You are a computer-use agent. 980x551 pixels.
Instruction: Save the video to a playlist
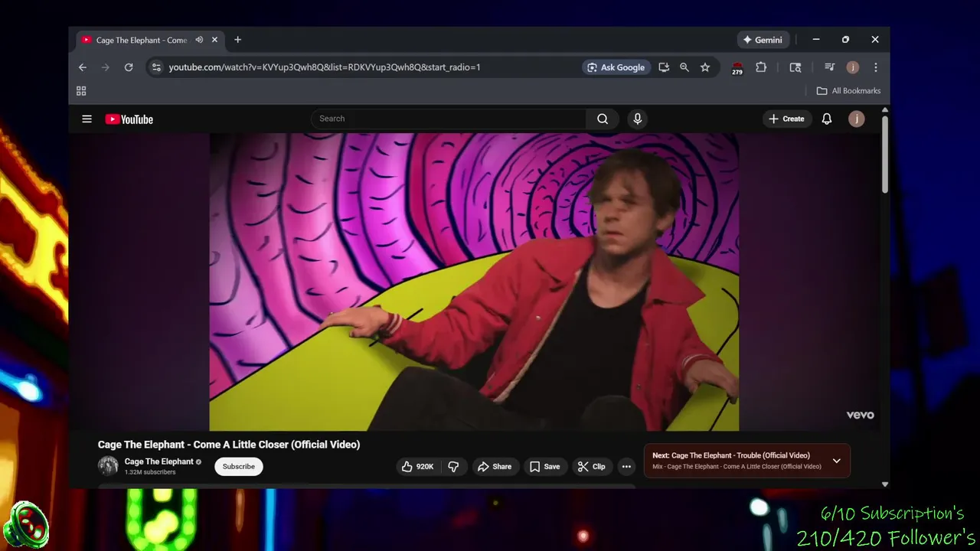(x=544, y=467)
